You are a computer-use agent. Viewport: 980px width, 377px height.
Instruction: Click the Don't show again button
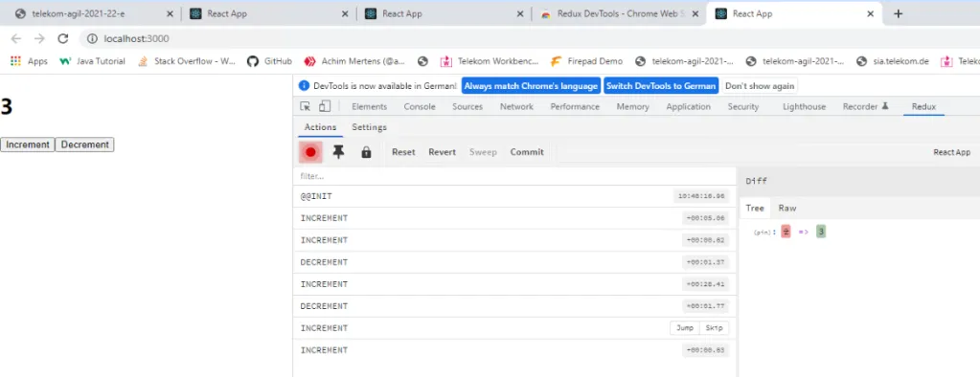point(760,85)
